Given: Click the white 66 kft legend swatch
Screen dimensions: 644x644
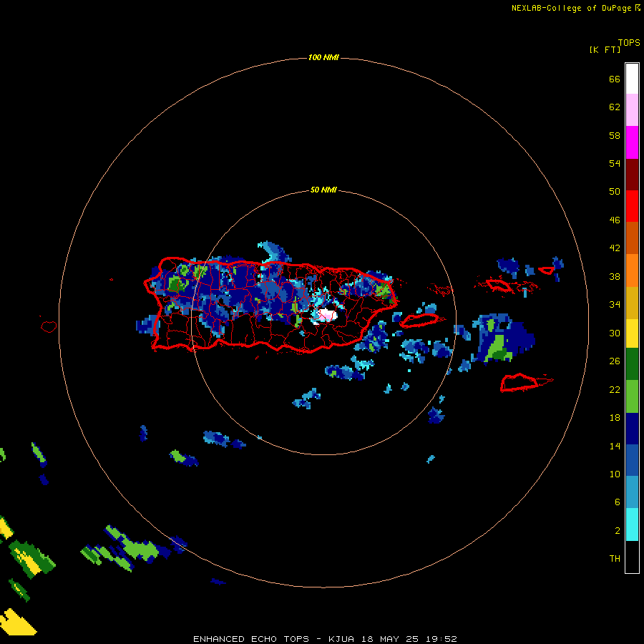Looking at the screenshot, I should (x=632, y=79).
